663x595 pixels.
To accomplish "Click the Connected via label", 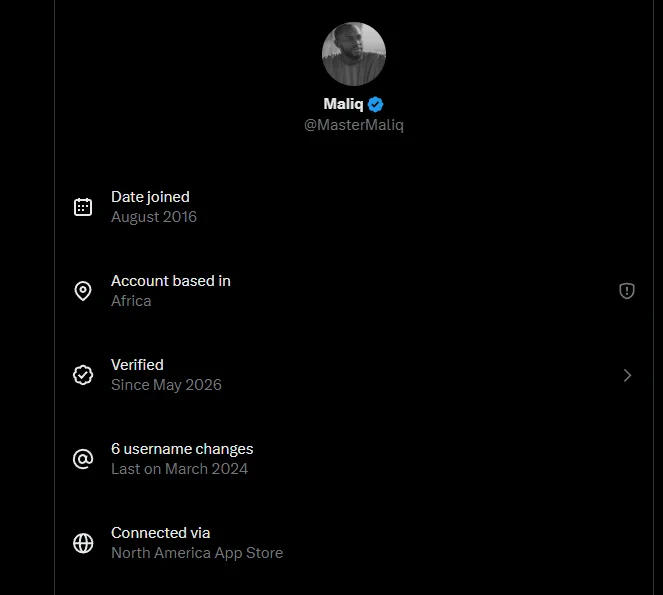I will pos(161,533).
